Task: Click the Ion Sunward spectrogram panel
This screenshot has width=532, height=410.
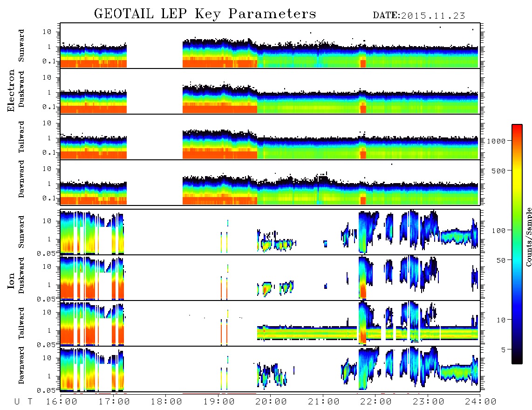Action: tap(270, 232)
